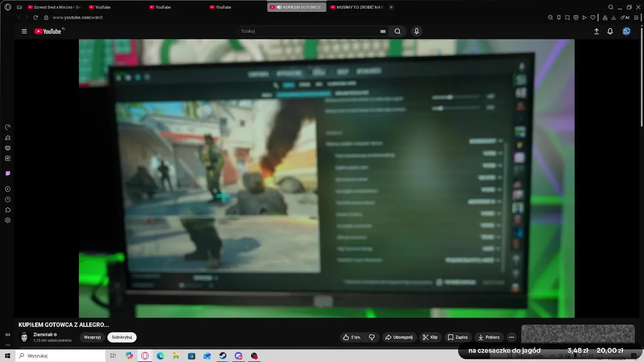The image size is (644, 362).
Task: Open the bookmark heart icon
Action: [593, 17]
